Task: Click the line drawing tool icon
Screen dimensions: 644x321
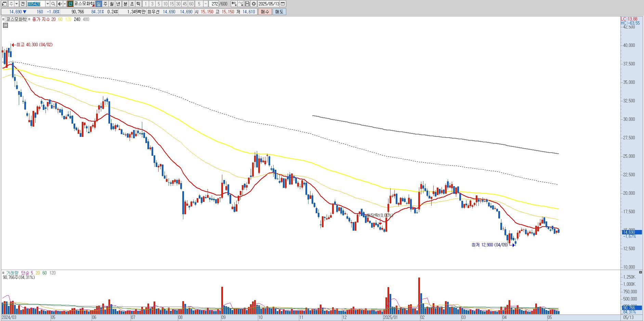Action: (241, 4)
